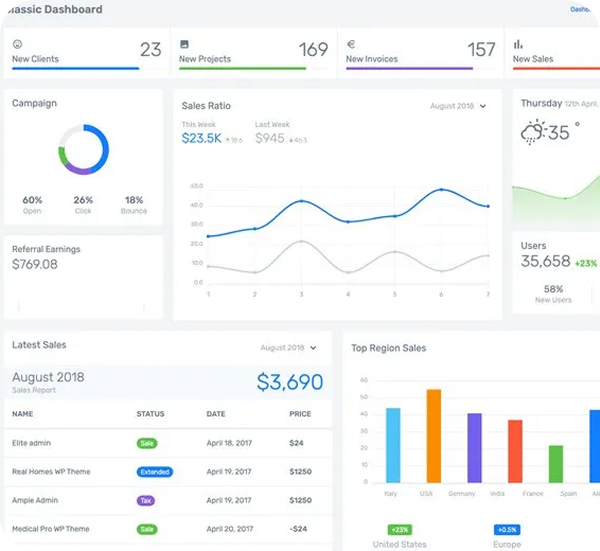The height and width of the screenshot is (551, 600).
Task: Click the blue +0.5% badge above Europe
Action: 507,530
